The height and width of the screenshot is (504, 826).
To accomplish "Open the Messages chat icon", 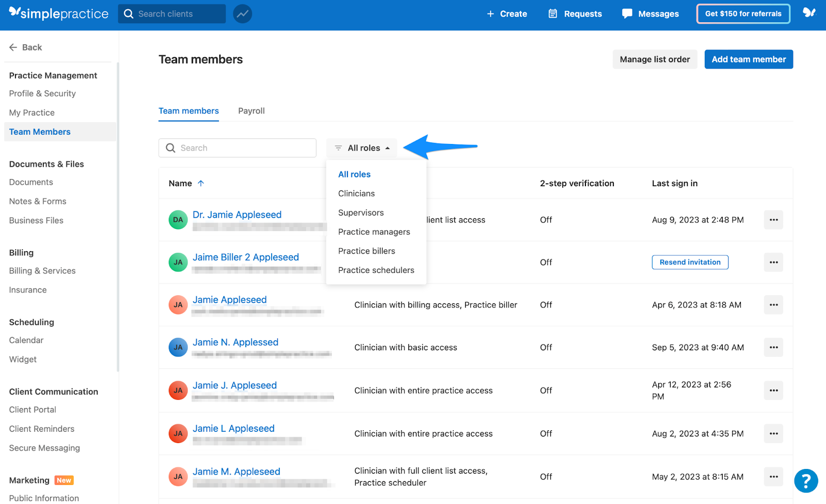I will click(627, 14).
